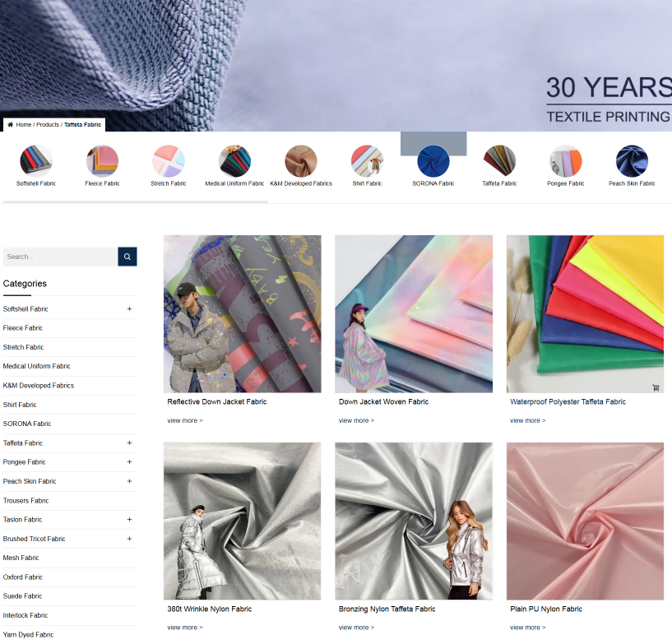Open the SORONA Fabric circle icon
Screen dimensions: 672x644
(x=433, y=161)
